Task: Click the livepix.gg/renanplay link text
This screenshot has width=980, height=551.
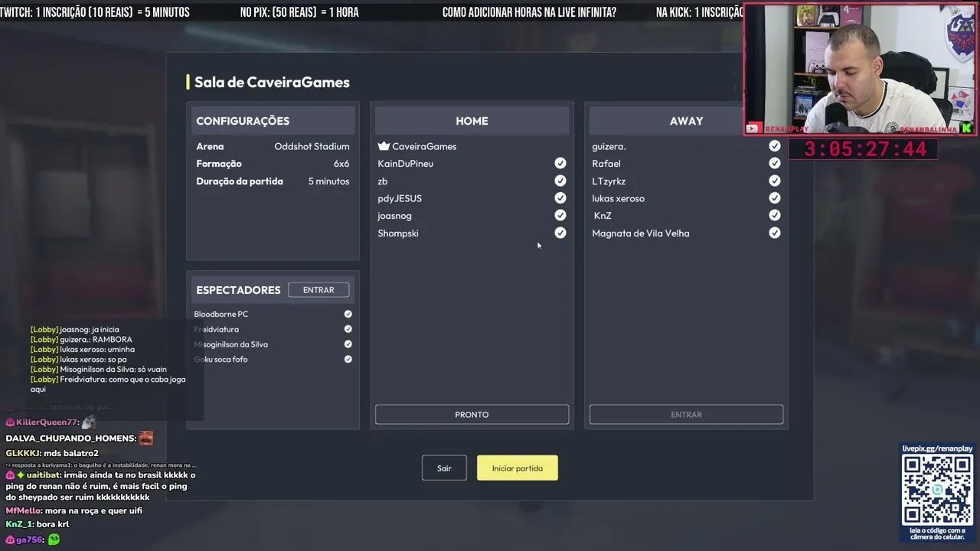Action: 937,448
